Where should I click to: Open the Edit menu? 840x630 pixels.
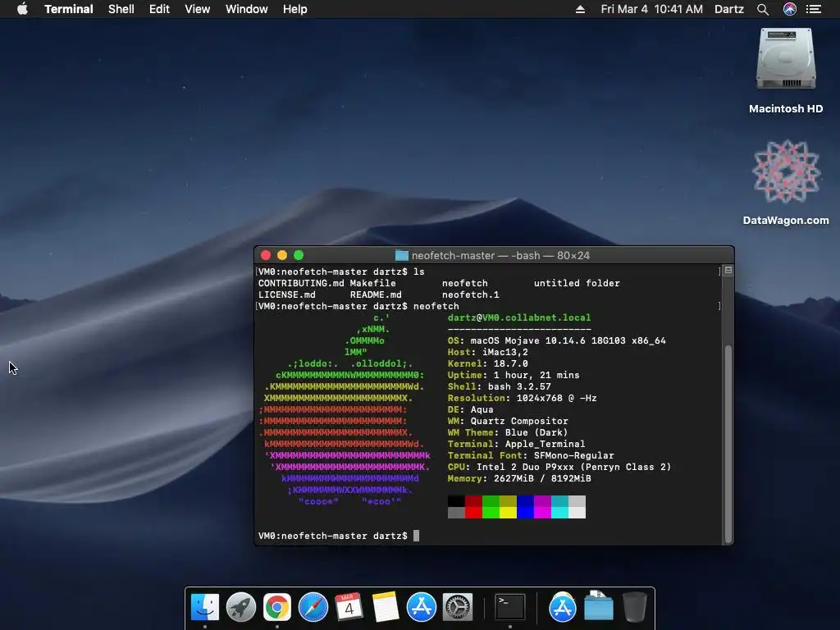coord(159,9)
